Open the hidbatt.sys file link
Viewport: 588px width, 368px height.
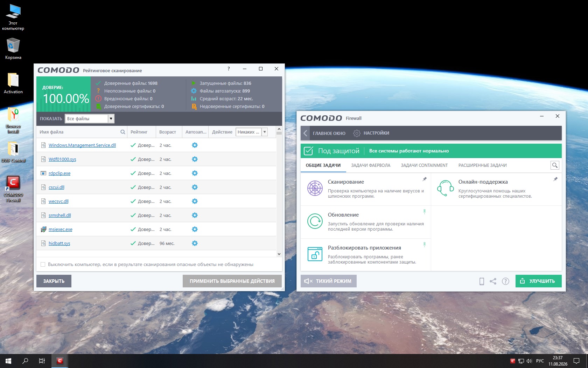(59, 244)
